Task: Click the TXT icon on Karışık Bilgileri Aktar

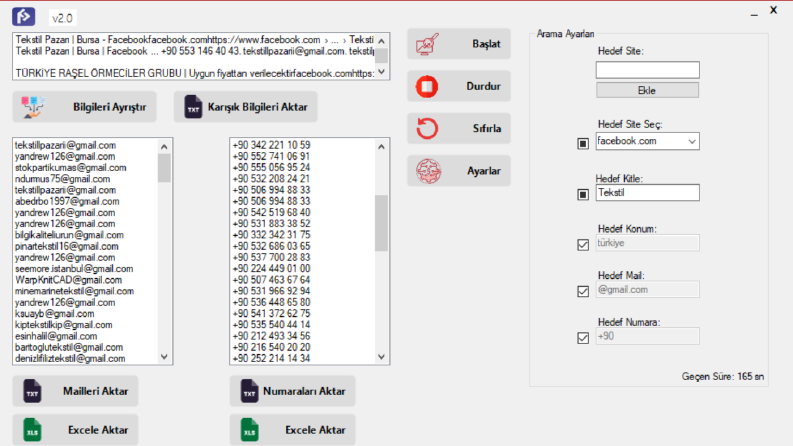Action: (x=193, y=107)
